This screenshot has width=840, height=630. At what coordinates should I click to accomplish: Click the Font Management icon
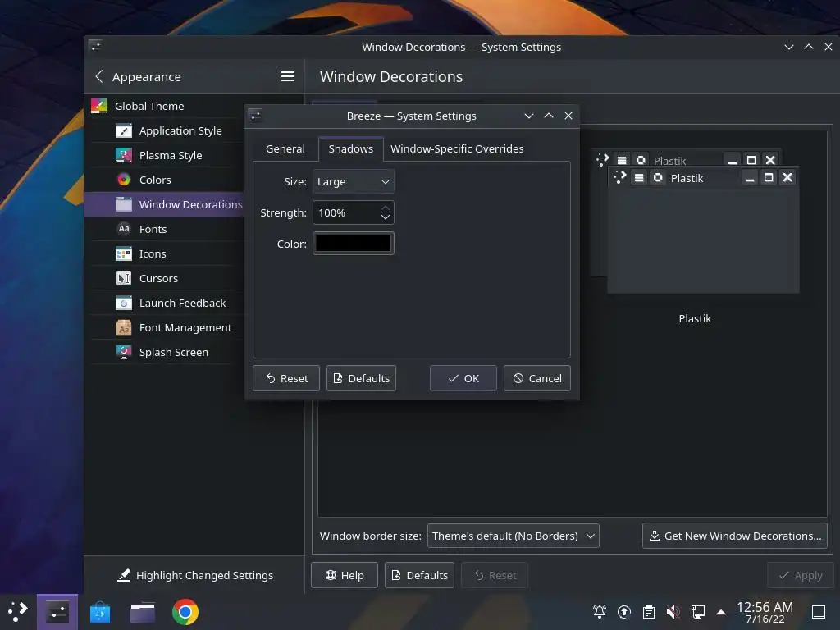(x=124, y=327)
